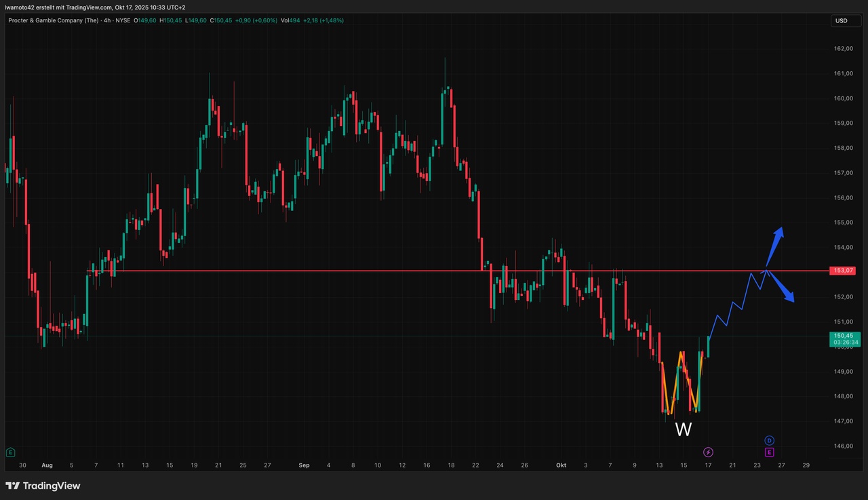This screenshot has height=500, width=868.
Task: Click the TradingView logo
Action: tap(43, 486)
